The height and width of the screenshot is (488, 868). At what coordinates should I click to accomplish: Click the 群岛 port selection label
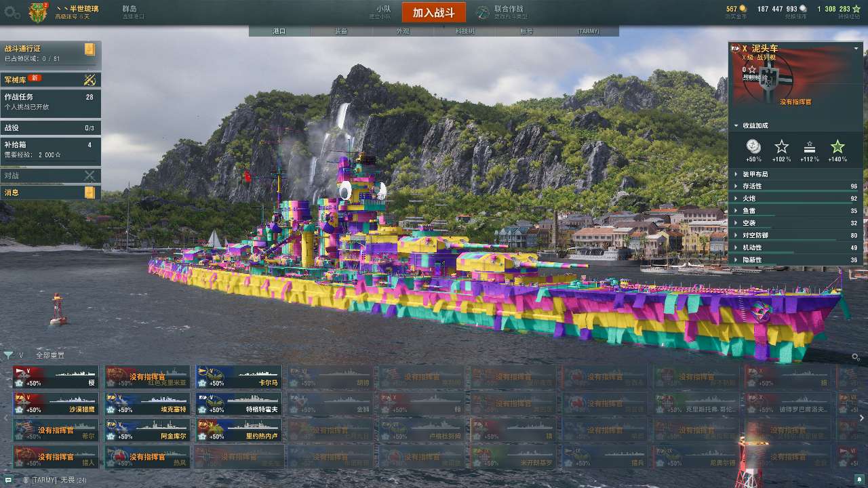[130, 9]
